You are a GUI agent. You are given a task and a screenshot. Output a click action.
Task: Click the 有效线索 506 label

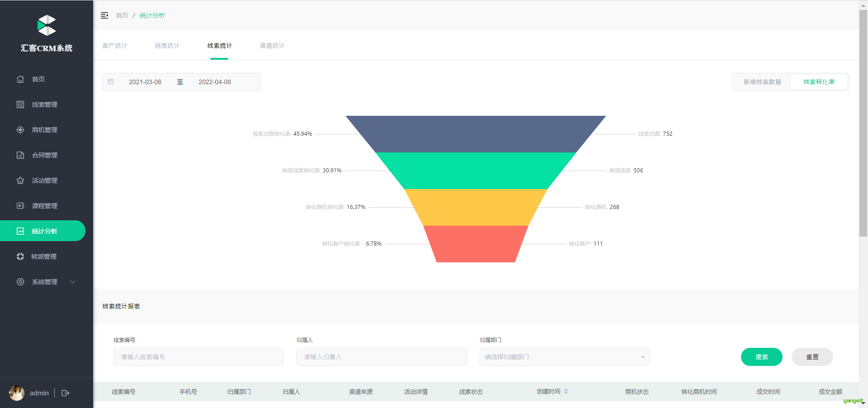pos(626,171)
